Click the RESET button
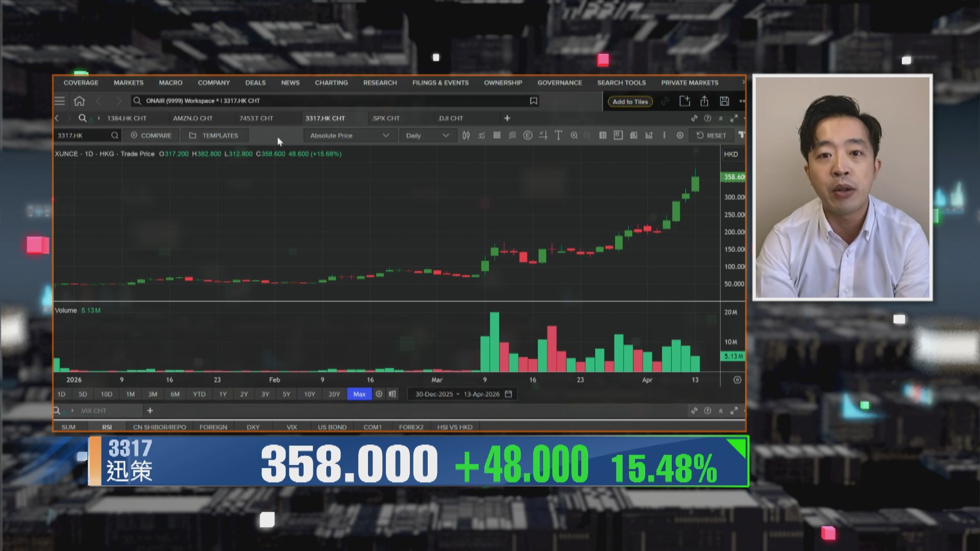The height and width of the screenshot is (551, 980). [711, 135]
